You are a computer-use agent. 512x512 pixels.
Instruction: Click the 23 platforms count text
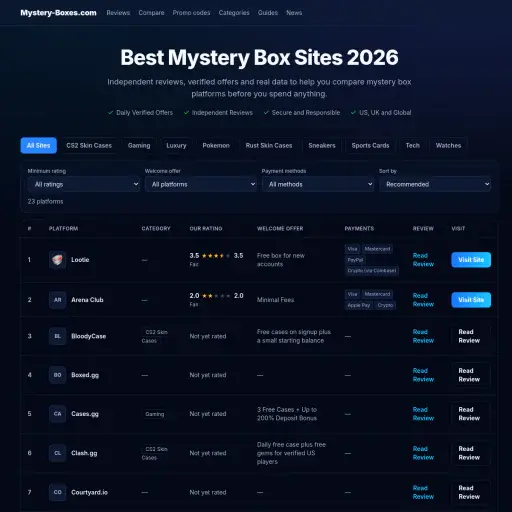[x=45, y=201]
